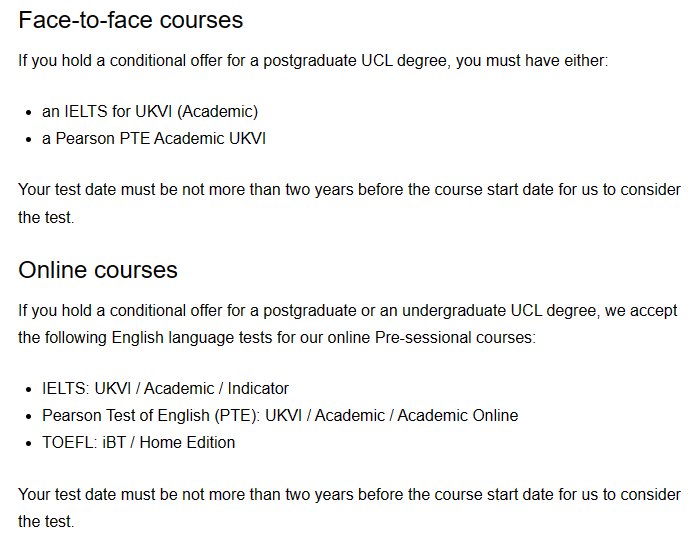Screen dimensions: 696x548
Task: Click the 'Pearson Test of English (PTE)' list item
Action: pyautogui.click(x=280, y=415)
